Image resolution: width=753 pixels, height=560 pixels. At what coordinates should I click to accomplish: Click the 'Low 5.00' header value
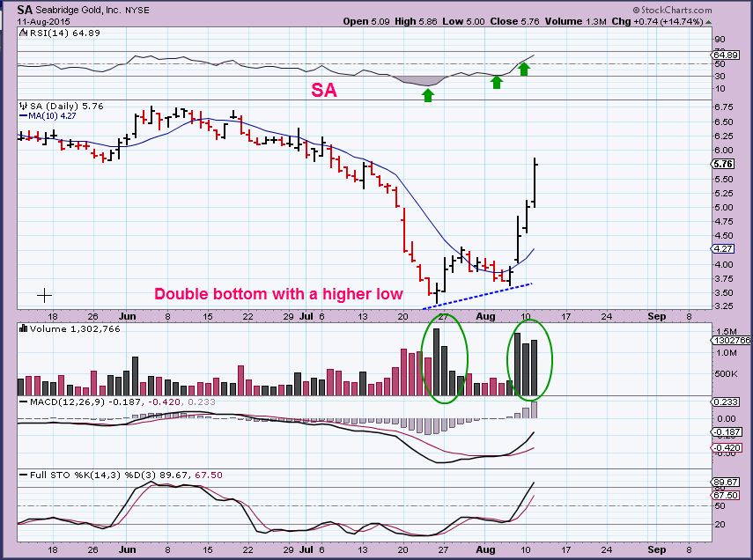463,22
